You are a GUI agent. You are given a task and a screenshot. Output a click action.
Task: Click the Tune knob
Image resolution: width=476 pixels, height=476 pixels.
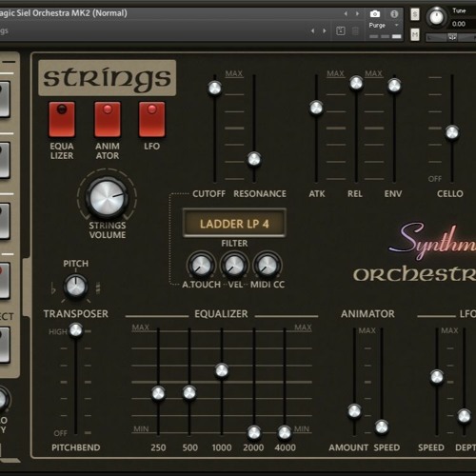click(436, 16)
